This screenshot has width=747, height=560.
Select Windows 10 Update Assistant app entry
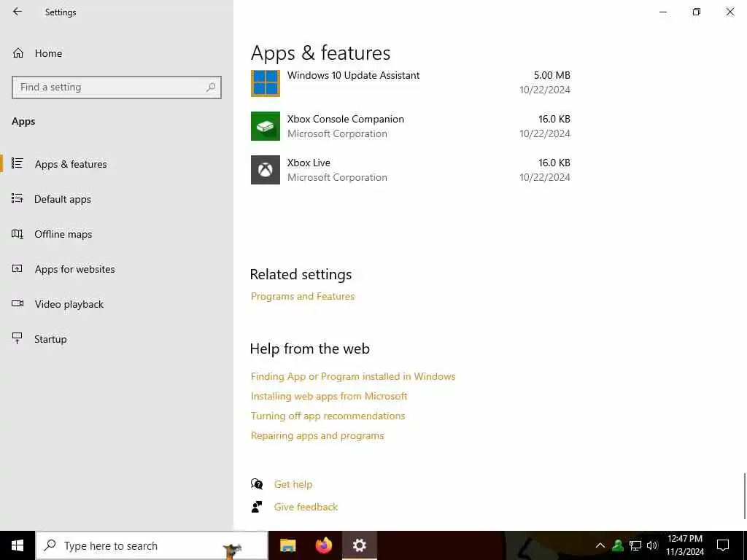(x=411, y=82)
